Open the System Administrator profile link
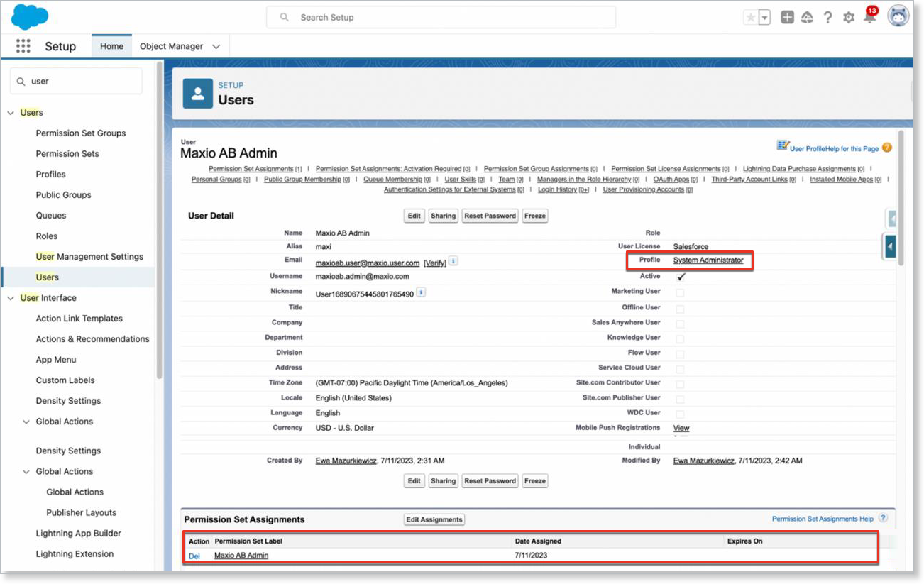This screenshot has height=584, width=924. tap(708, 260)
